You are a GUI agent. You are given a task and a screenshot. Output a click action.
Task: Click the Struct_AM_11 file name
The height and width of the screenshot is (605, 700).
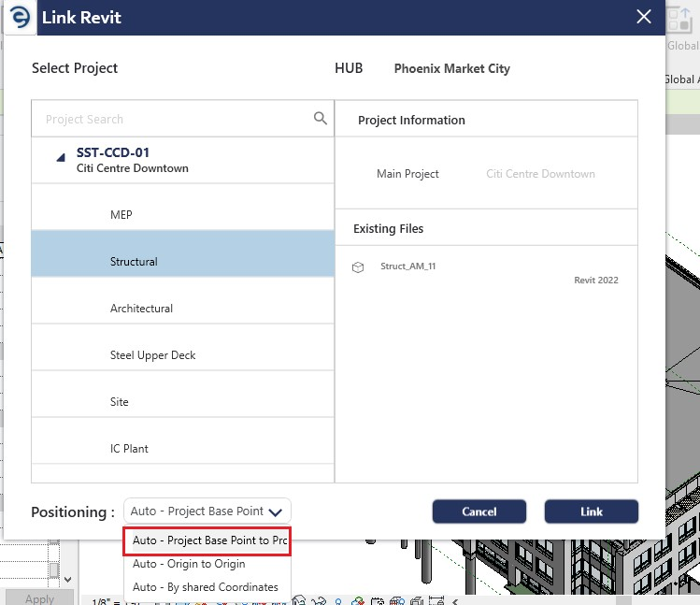[407, 266]
